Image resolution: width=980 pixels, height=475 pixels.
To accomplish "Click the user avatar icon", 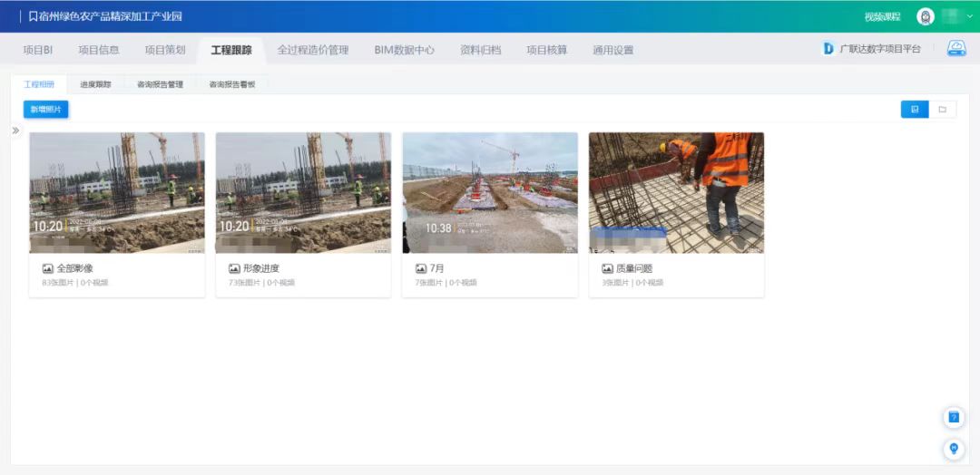I will [925, 17].
